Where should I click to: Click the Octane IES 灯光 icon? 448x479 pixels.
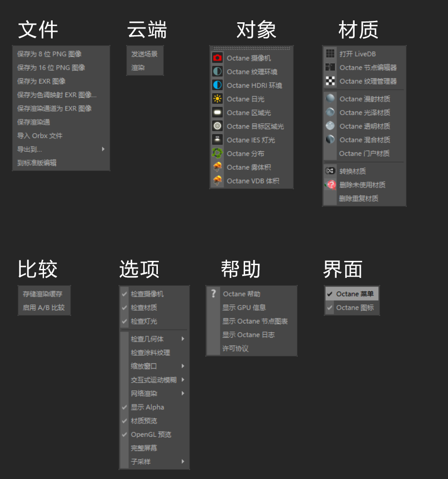coord(218,139)
